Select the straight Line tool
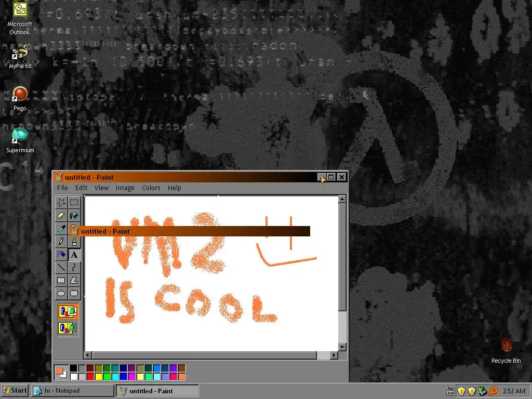Screen dimensions: 532x399 pos(61,268)
